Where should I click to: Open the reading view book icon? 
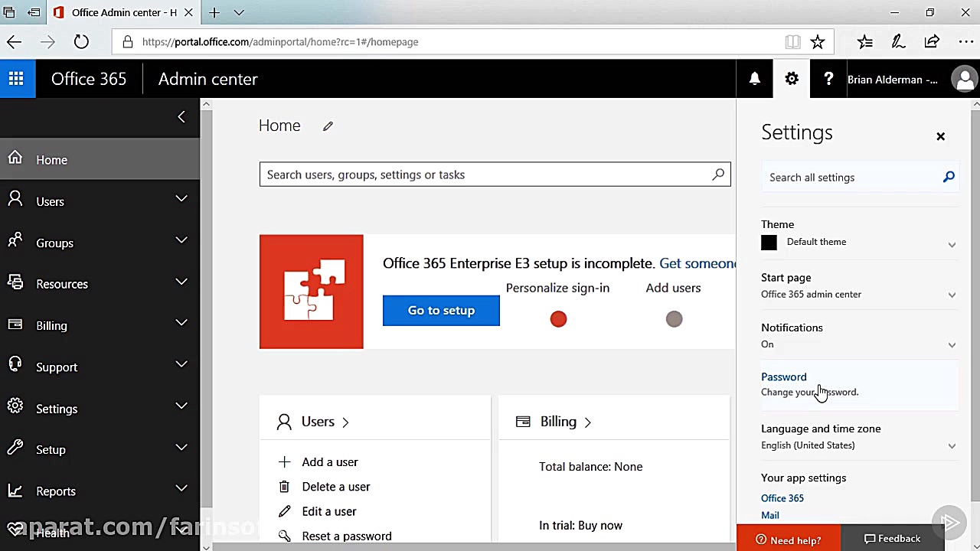pos(792,42)
